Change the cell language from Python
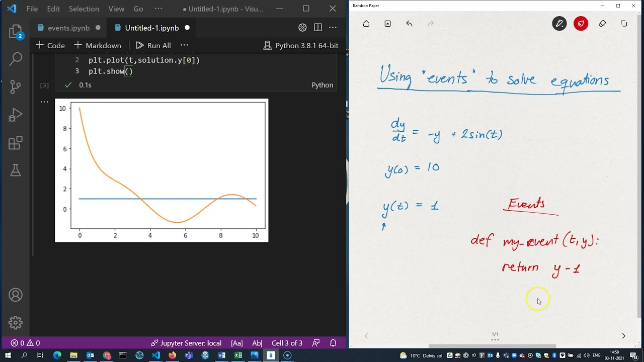This screenshot has height=362, width=644. [323, 85]
